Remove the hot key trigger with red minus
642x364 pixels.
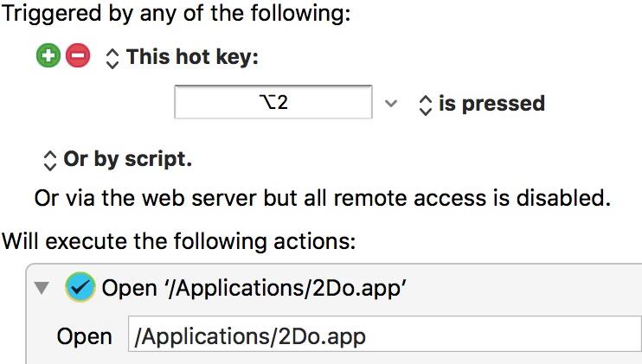click(78, 55)
